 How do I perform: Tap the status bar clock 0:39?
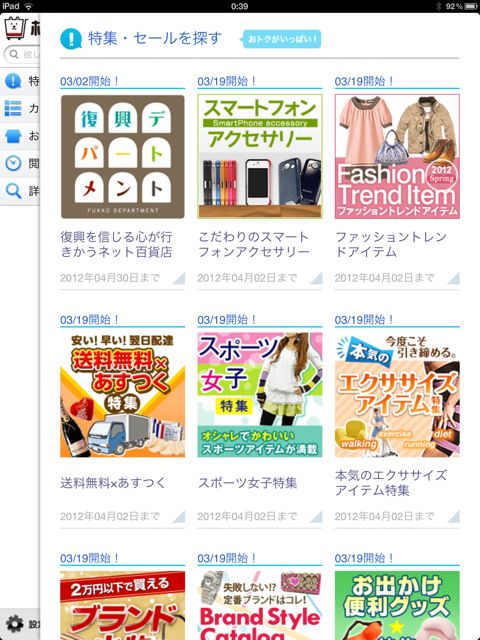240,6
